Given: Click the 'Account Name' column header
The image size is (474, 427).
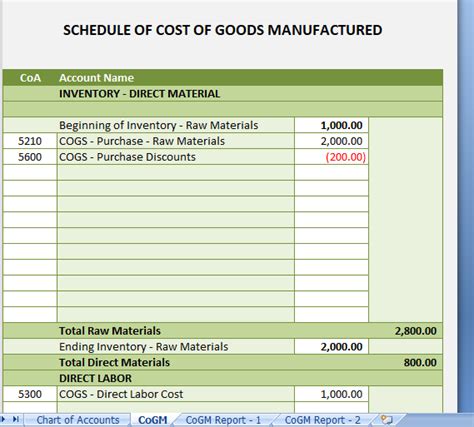Looking at the screenshot, I should pyautogui.click(x=96, y=78).
